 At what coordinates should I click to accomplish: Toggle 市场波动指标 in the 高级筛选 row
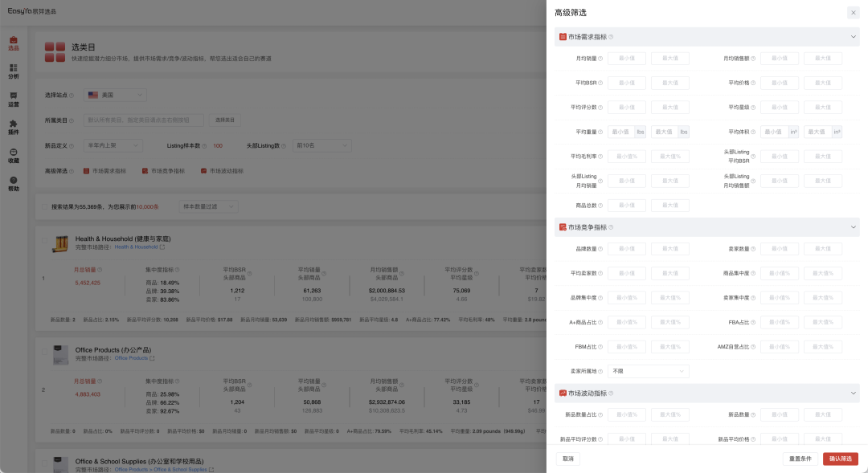coord(222,171)
